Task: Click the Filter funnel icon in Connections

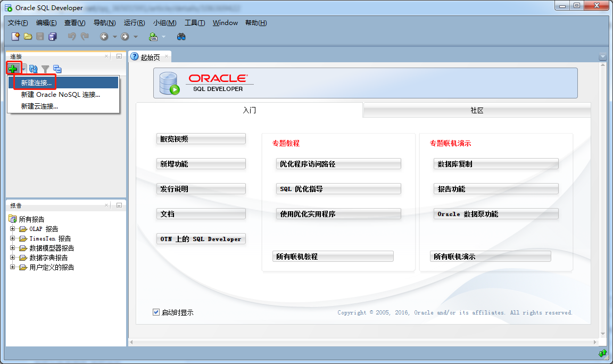Action: (45, 69)
